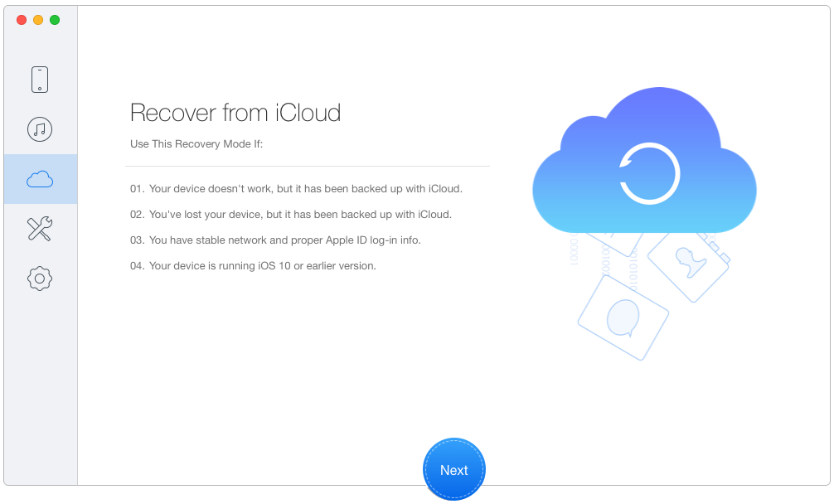Click the line 'Your device doesn't work'
This screenshot has height=504, width=834.
pos(296,189)
